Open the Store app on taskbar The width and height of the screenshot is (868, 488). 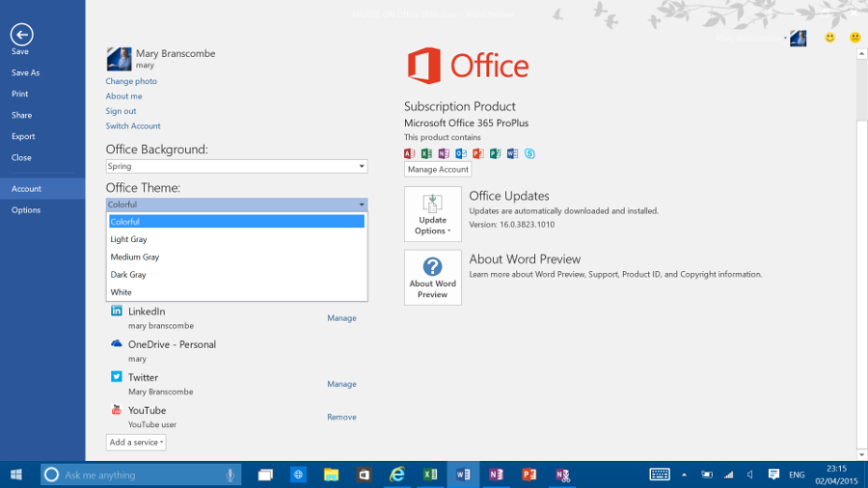coord(365,474)
